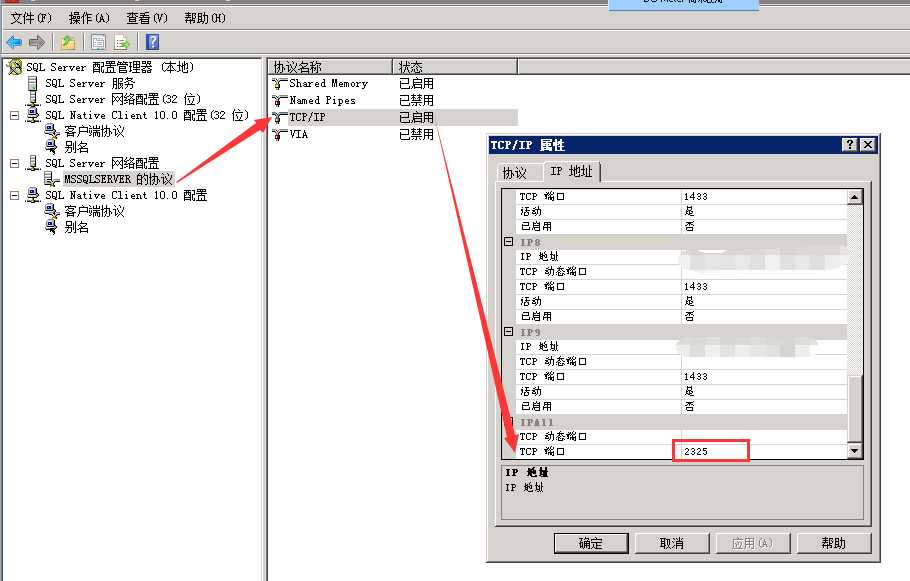Click the Up one level folder icon

pos(68,42)
